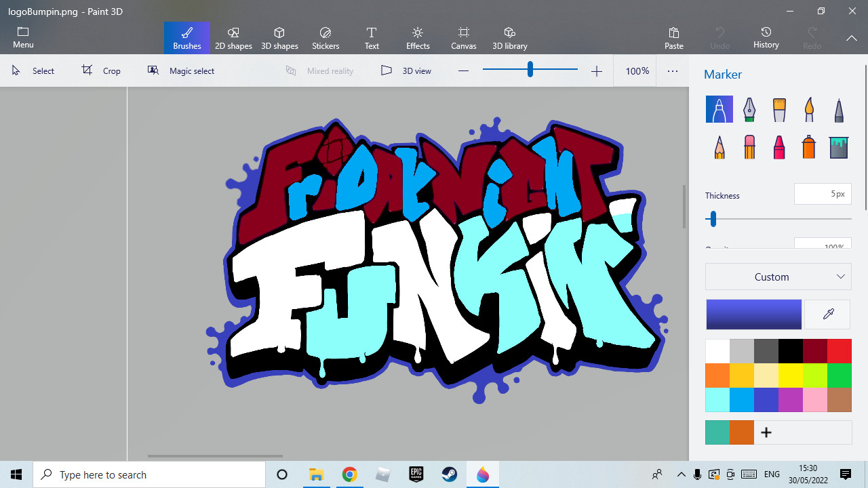Open the more options ellipsis menu
This screenshot has height=488, width=868.
[673, 70]
